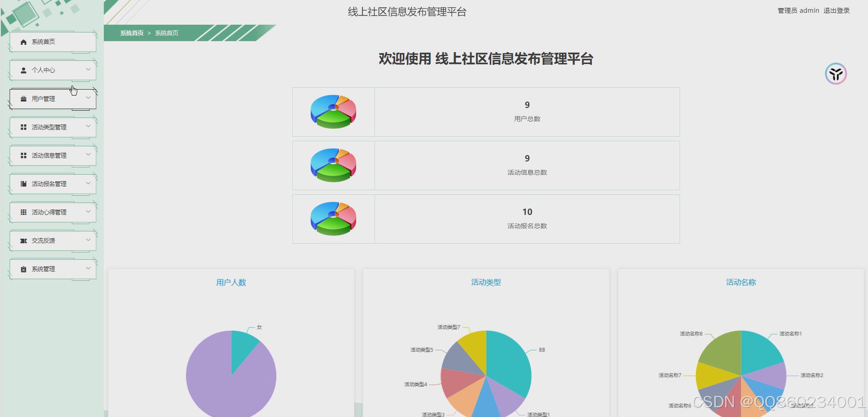The height and width of the screenshot is (417, 868).
Task: Expand the 用户管理 chevron
Action: (x=88, y=98)
